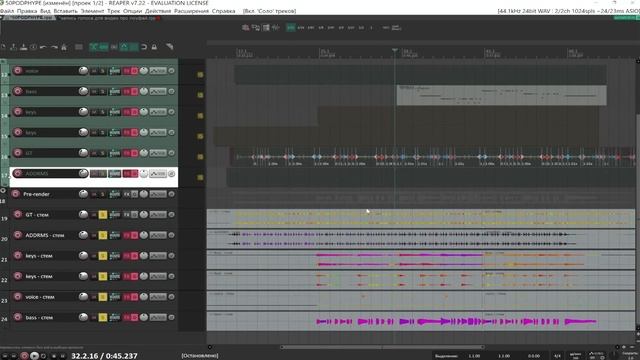
Task: Select the Pre-render track name
Action: (36, 194)
